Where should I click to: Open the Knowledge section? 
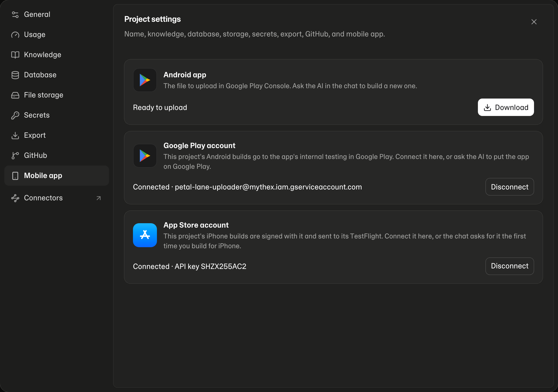pyautogui.click(x=57, y=55)
